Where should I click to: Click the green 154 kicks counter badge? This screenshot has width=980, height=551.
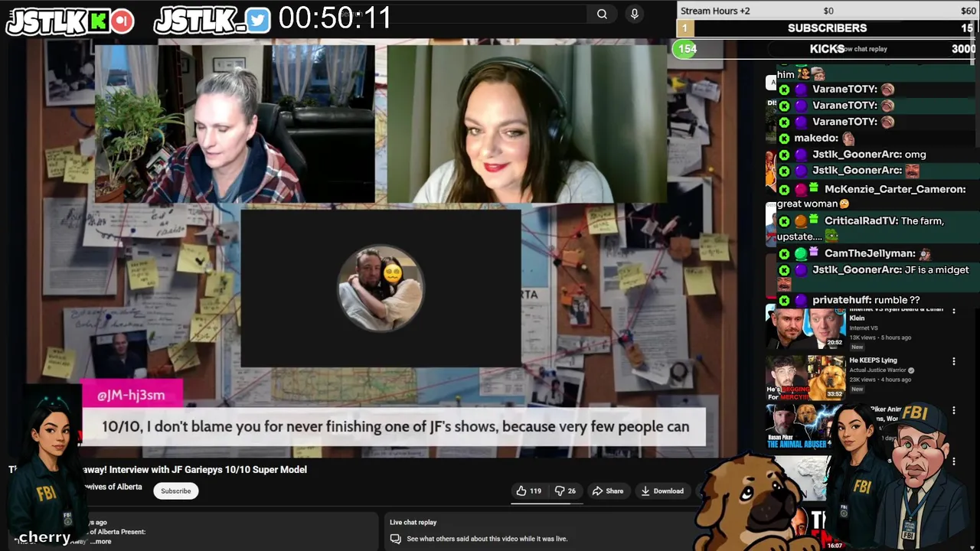point(687,49)
